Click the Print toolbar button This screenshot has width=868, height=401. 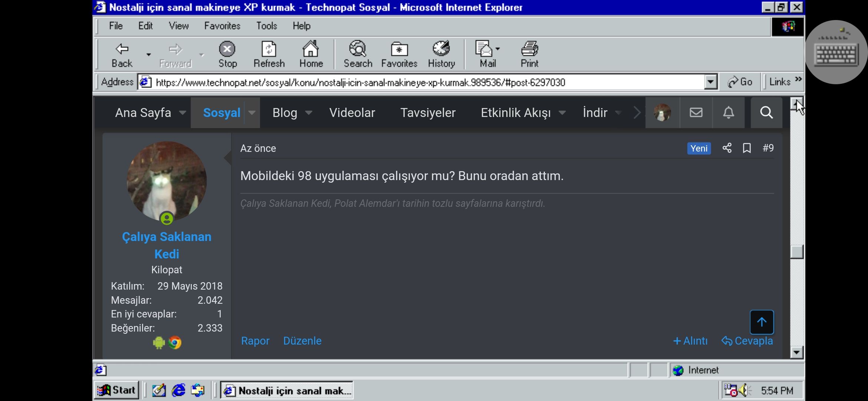coord(529,55)
